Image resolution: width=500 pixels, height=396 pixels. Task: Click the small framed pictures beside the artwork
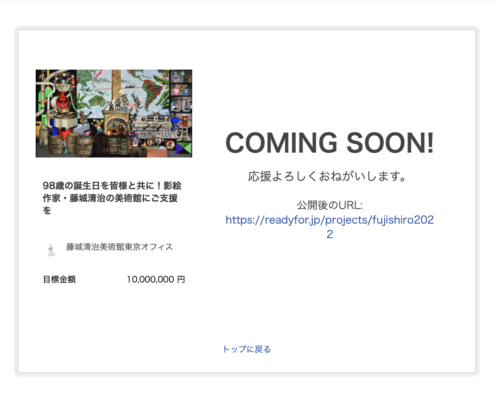tap(181, 91)
